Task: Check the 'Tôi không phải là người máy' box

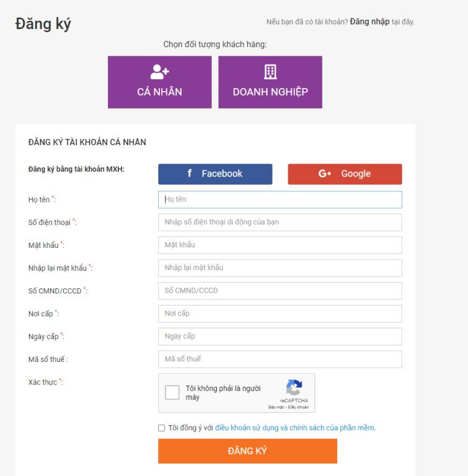Action: 172,392
